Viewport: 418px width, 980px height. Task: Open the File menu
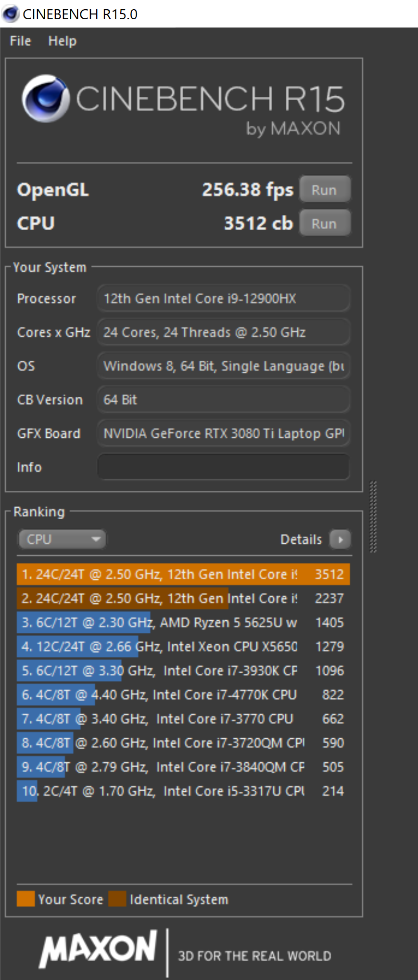pos(20,41)
